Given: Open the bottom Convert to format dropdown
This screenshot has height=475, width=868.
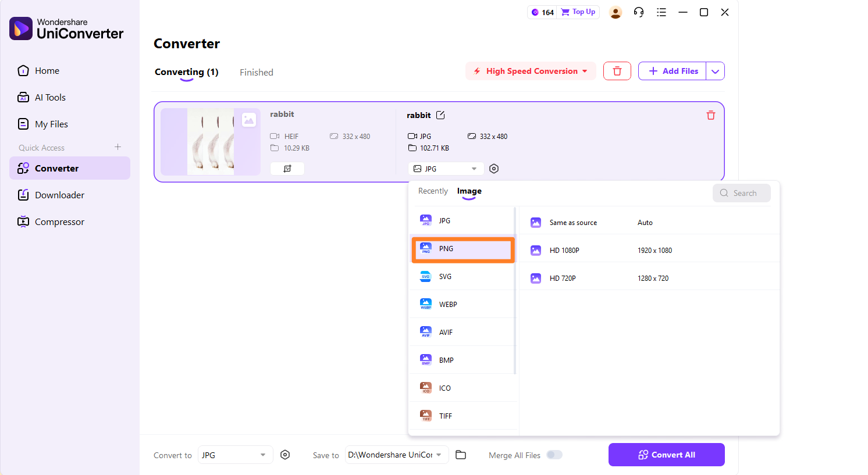Looking at the screenshot, I should (235, 455).
